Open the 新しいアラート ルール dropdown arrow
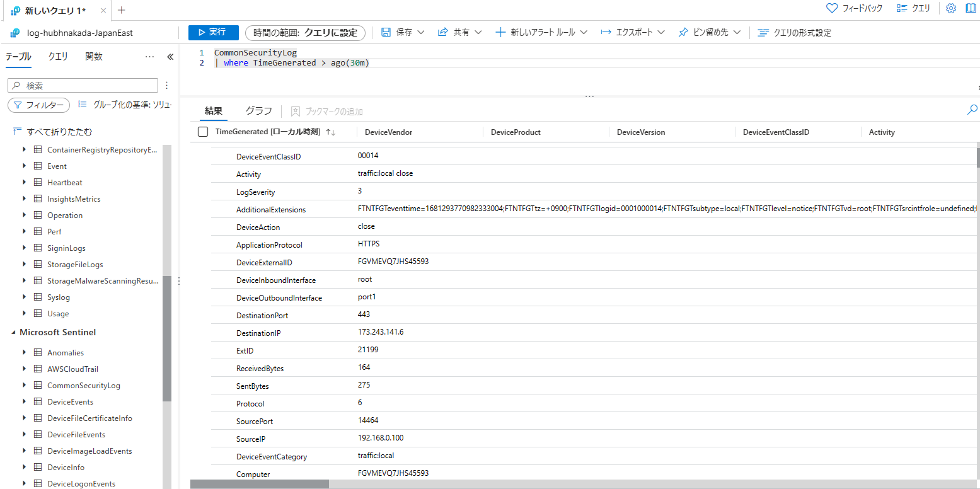Screen dimensions: 980x489 pyautogui.click(x=583, y=32)
